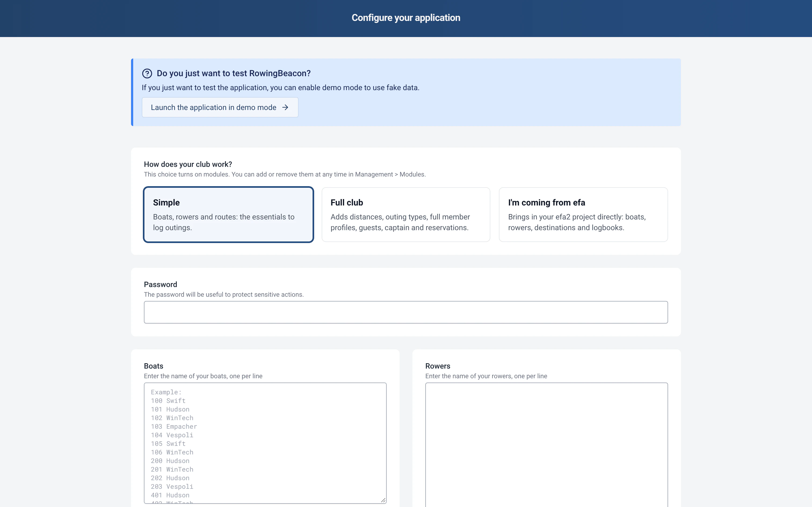Focus the Password input field
Viewport: 812px width, 507px height.
(406, 312)
